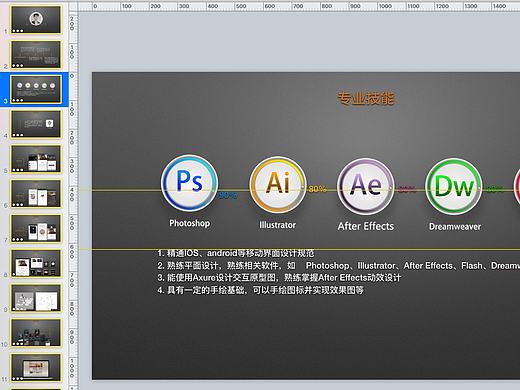Click the horizontal ruler at 500 mark
Screen dimensions: 520x390
point(241,6)
